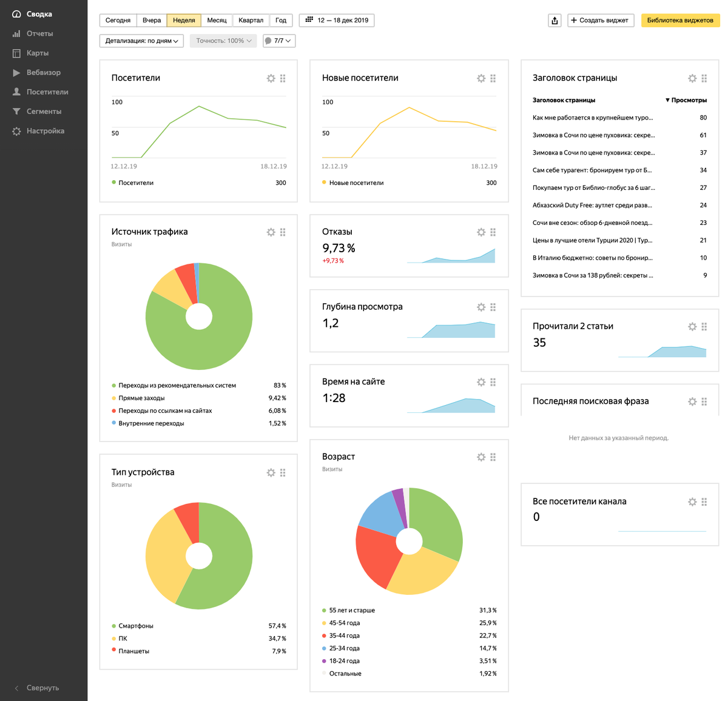
Task: Click row Как мне работается в крупнейшем туро...
Action: [619, 118]
